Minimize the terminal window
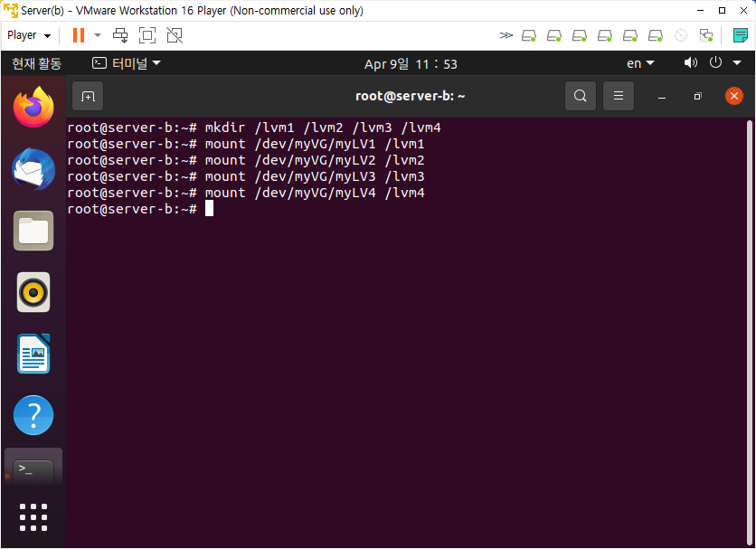This screenshot has width=756, height=549. pos(662,97)
